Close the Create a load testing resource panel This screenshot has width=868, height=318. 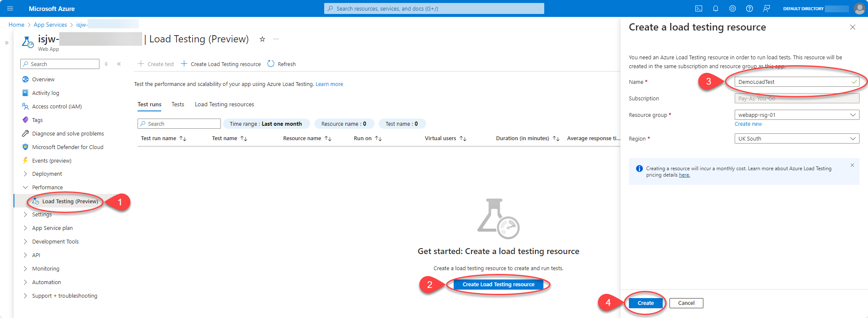click(x=853, y=27)
